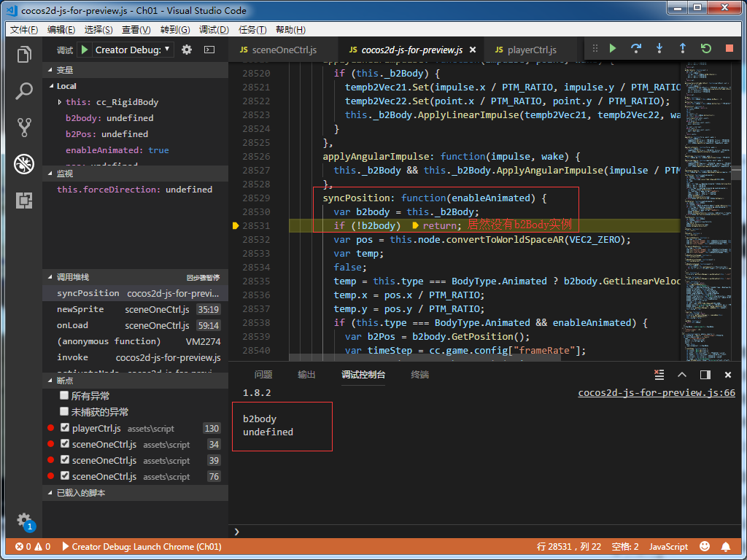Image resolution: width=747 pixels, height=560 pixels.
Task: Stop the debugging session
Action: 729,48
